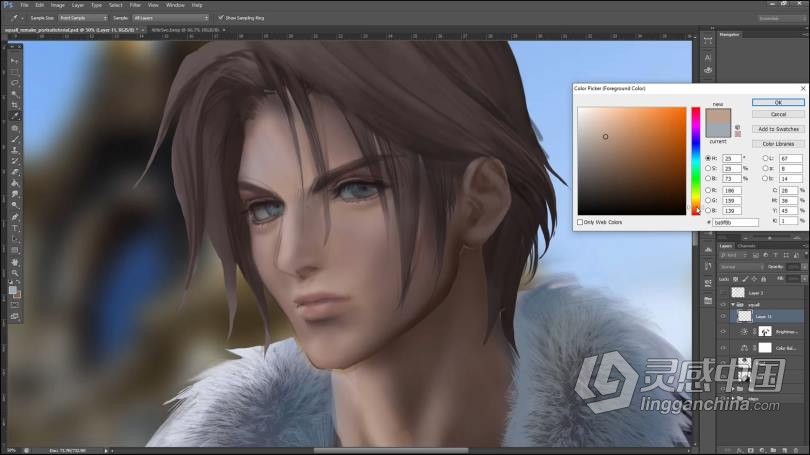The image size is (810, 455).
Task: Select the Paint Bucket tool
Action: 14,183
